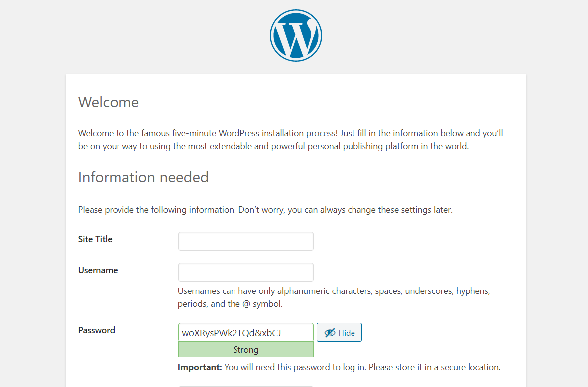The image size is (588, 387).
Task: Click the WordPress logo at top
Action: point(296,36)
